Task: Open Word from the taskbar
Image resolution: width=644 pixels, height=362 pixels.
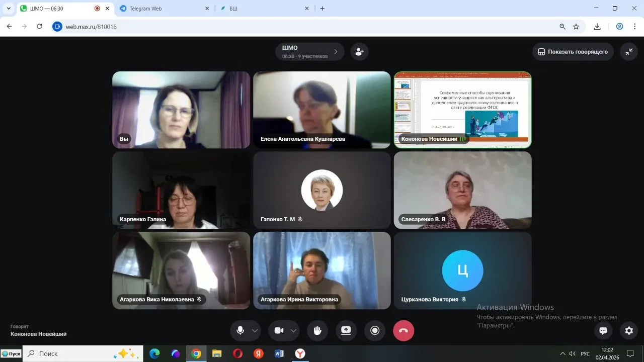Action: click(279, 353)
